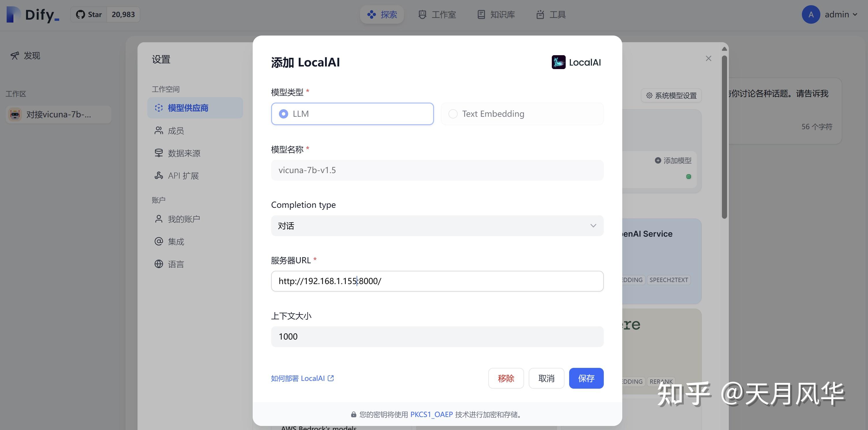Viewport: 868px width, 430px height.
Task: Select the 我的账户 account icon
Action: pos(159,218)
